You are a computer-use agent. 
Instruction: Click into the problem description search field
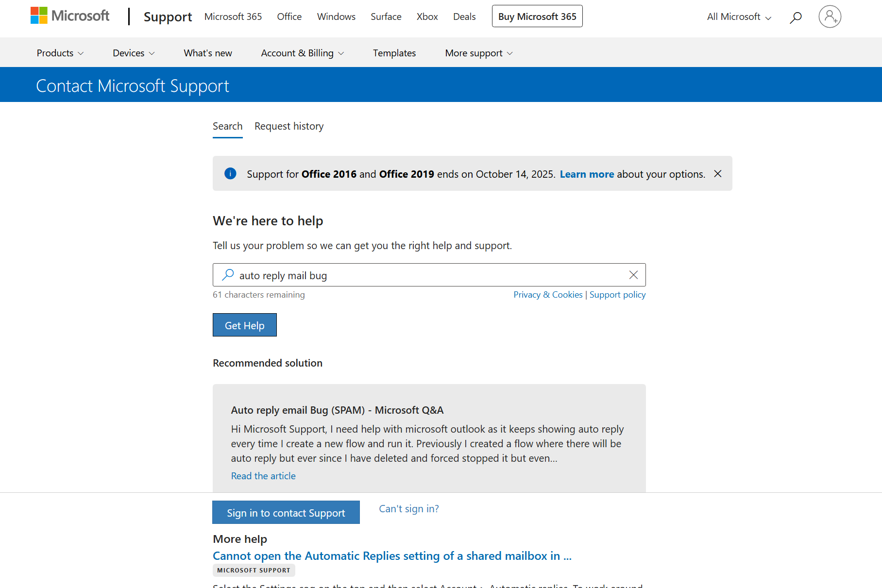[429, 275]
